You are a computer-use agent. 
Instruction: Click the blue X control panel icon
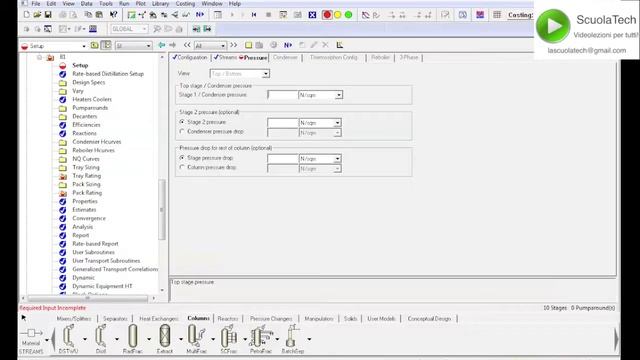coord(312,15)
